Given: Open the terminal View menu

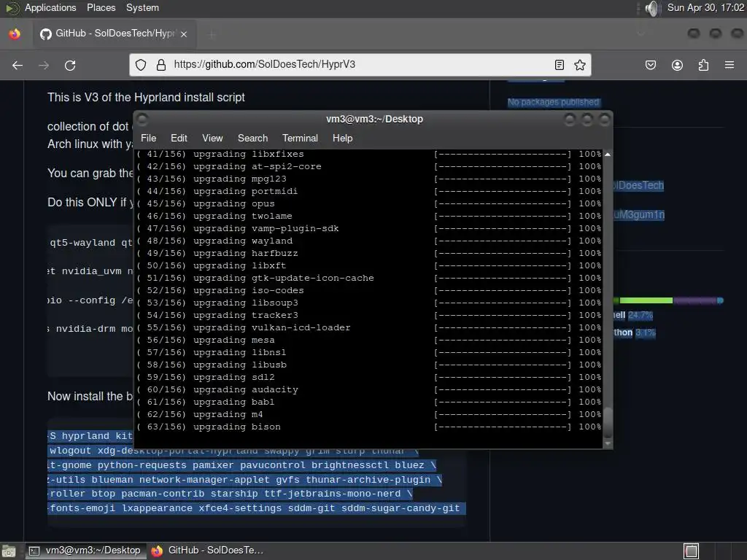Looking at the screenshot, I should pos(212,138).
